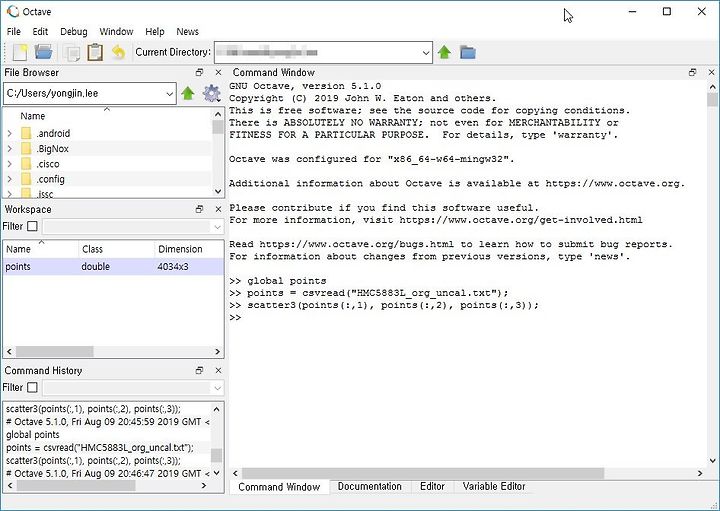
Task: Select the .android folder icon
Action: click(26, 134)
